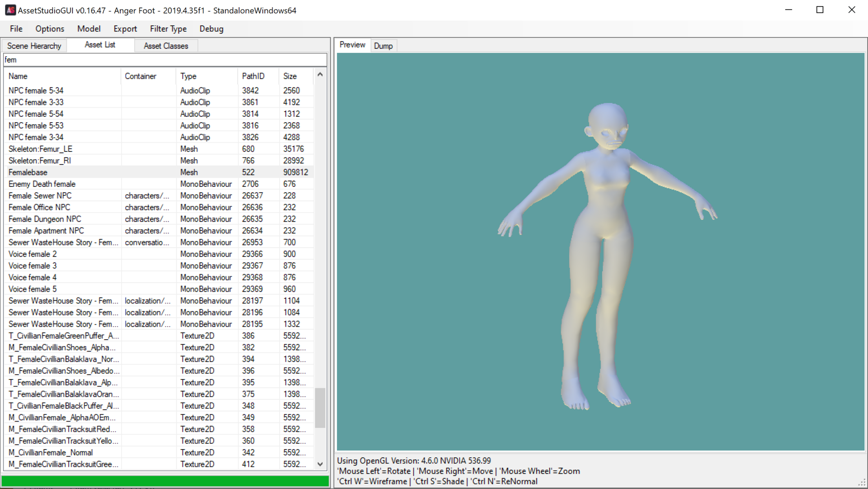Viewport: 868px width, 489px height.
Task: Select the 'NPC female 5-34' row
Action: tap(159, 90)
